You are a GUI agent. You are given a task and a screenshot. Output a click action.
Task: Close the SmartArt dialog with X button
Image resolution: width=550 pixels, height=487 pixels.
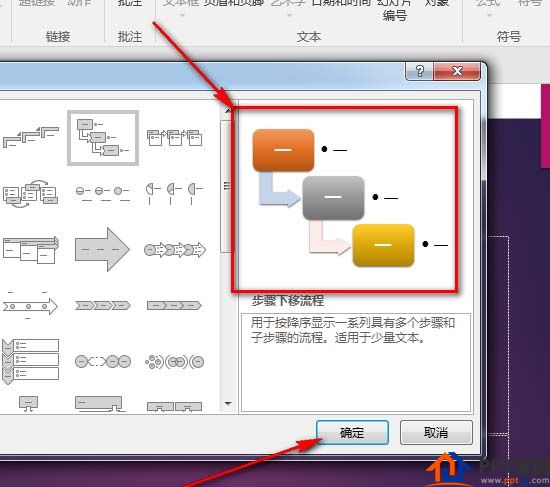point(457,72)
